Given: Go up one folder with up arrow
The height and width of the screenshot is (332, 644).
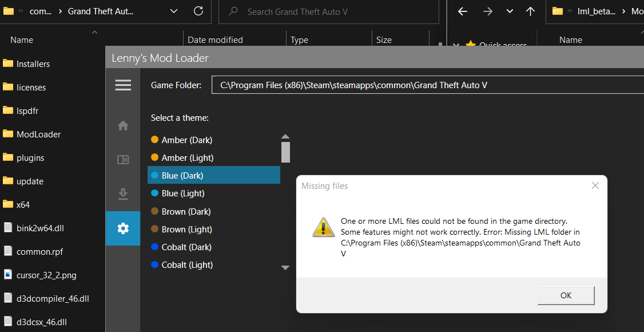Looking at the screenshot, I should (x=530, y=11).
